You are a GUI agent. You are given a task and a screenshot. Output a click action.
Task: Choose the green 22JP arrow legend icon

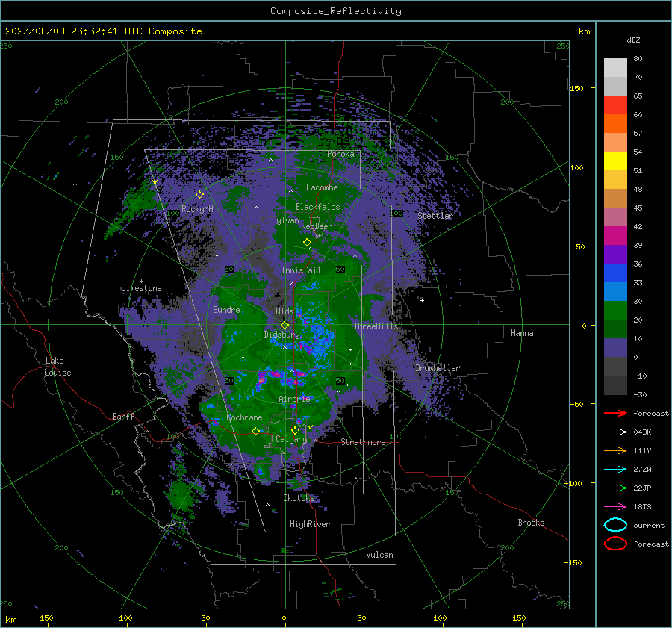[615, 488]
